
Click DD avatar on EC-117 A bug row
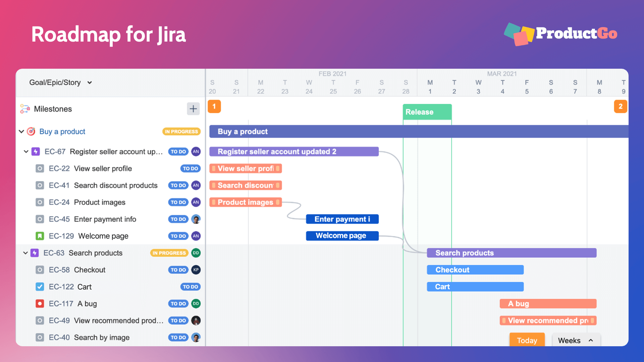[196, 304]
